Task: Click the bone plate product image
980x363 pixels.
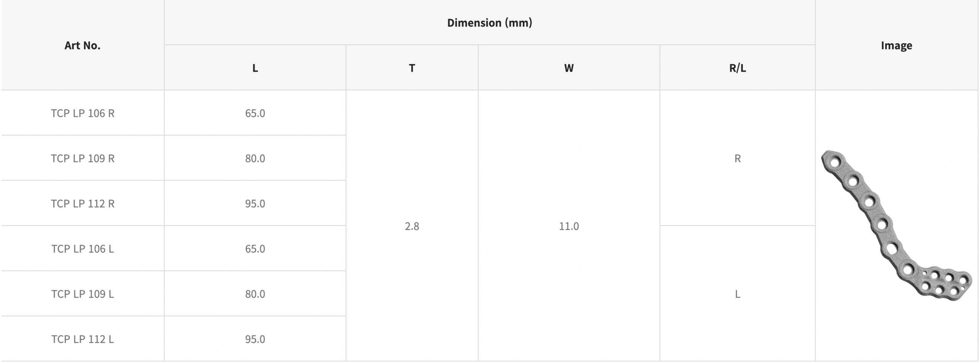Action: click(896, 226)
